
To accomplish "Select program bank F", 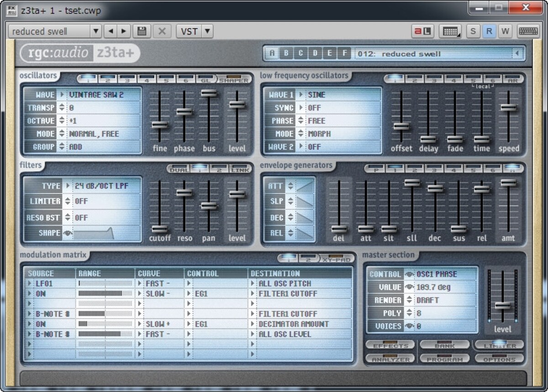I will click(345, 53).
